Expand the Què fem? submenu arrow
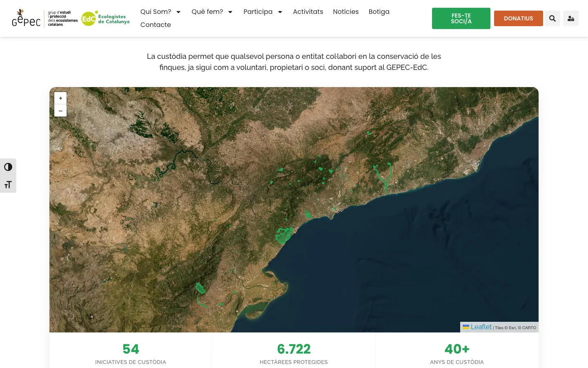Image resolution: width=588 pixels, height=368 pixels. [x=230, y=12]
